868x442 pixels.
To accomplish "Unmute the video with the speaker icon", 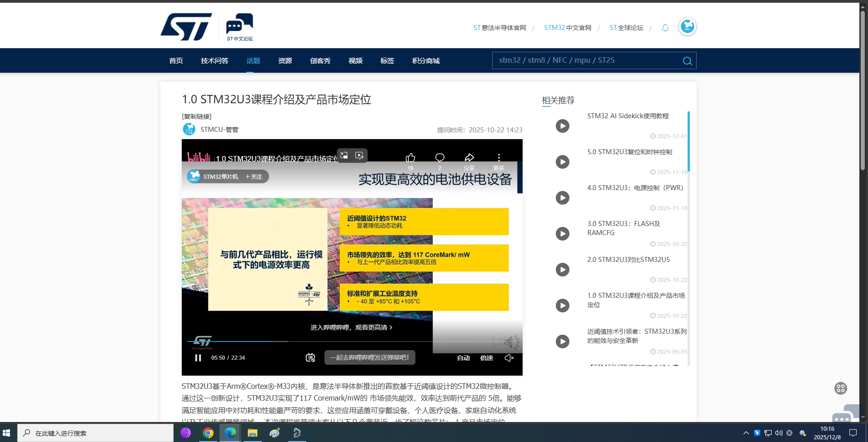I will pyautogui.click(x=509, y=358).
